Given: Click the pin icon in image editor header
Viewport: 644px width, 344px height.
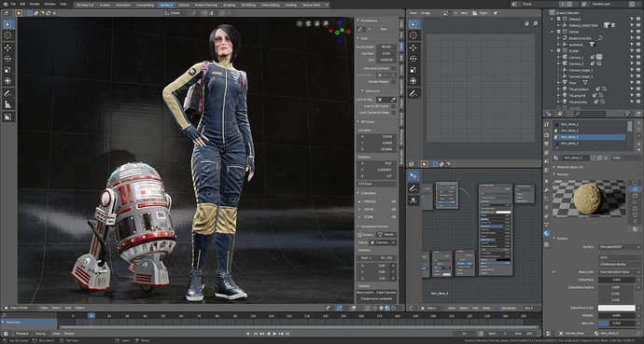Looking at the screenshot, I should coord(496,13).
